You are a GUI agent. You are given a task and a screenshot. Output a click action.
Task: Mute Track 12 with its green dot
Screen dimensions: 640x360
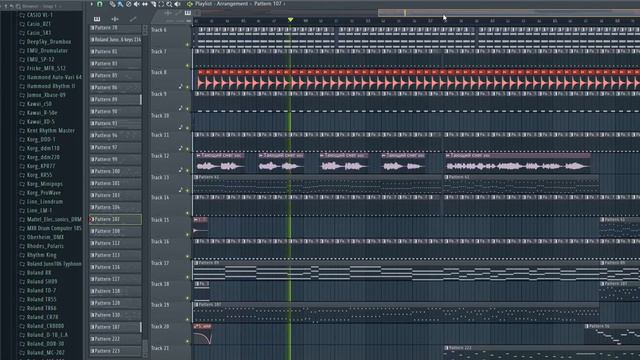click(188, 170)
